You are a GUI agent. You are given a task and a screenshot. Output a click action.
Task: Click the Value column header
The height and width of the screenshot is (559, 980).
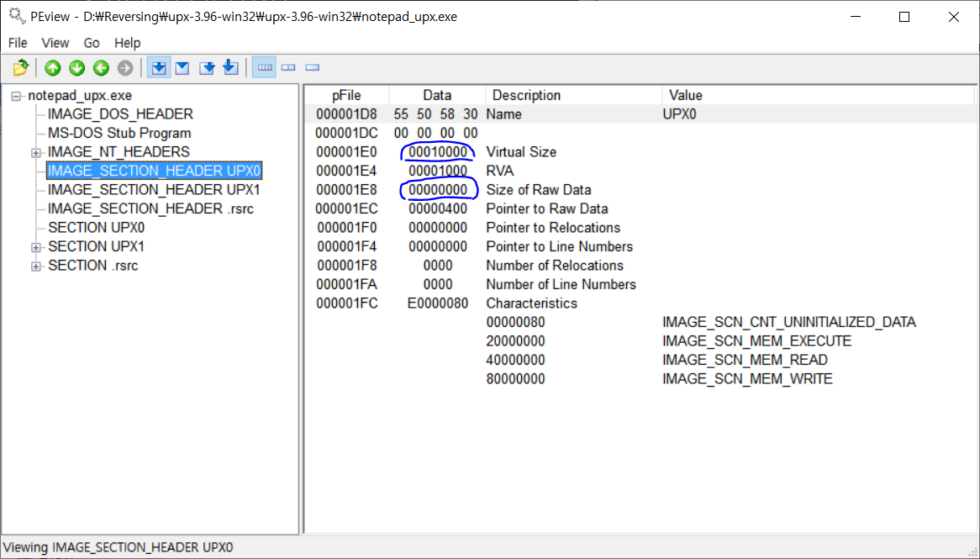818,95
